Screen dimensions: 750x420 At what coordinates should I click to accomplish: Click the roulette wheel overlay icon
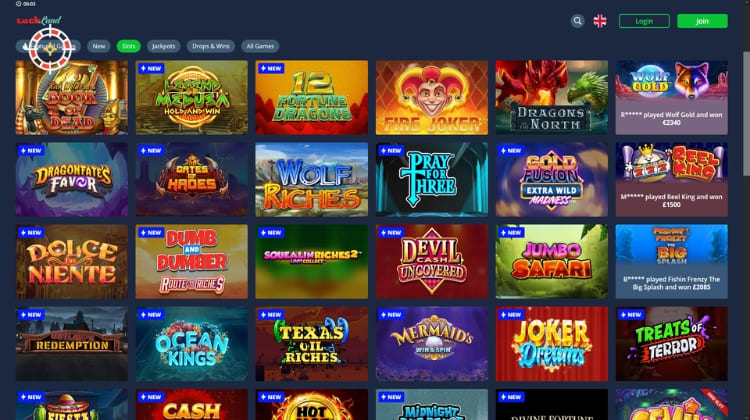pos(50,49)
